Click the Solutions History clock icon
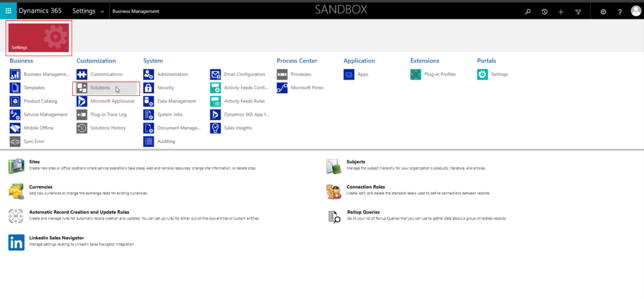Viewport: 644px width, 299px height. (82, 128)
